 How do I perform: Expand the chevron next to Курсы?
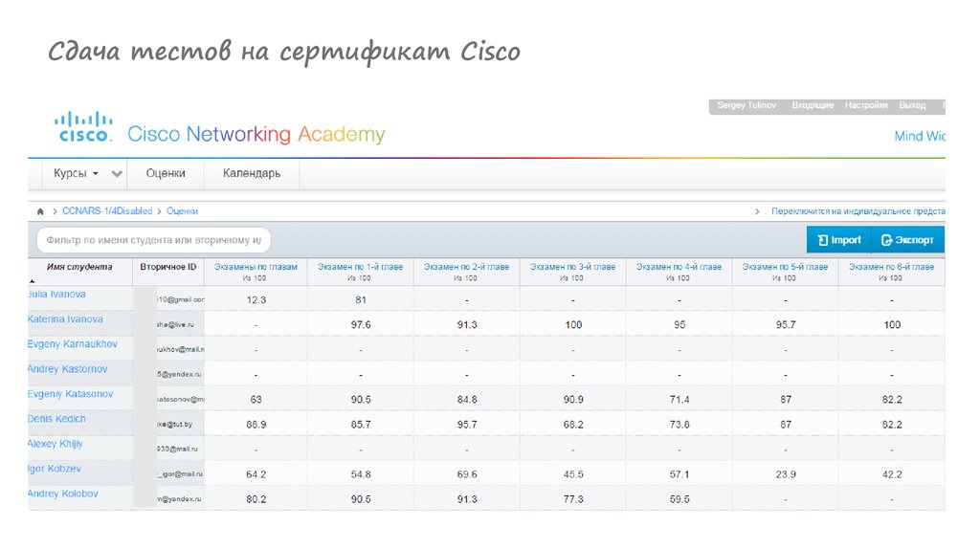click(x=117, y=174)
